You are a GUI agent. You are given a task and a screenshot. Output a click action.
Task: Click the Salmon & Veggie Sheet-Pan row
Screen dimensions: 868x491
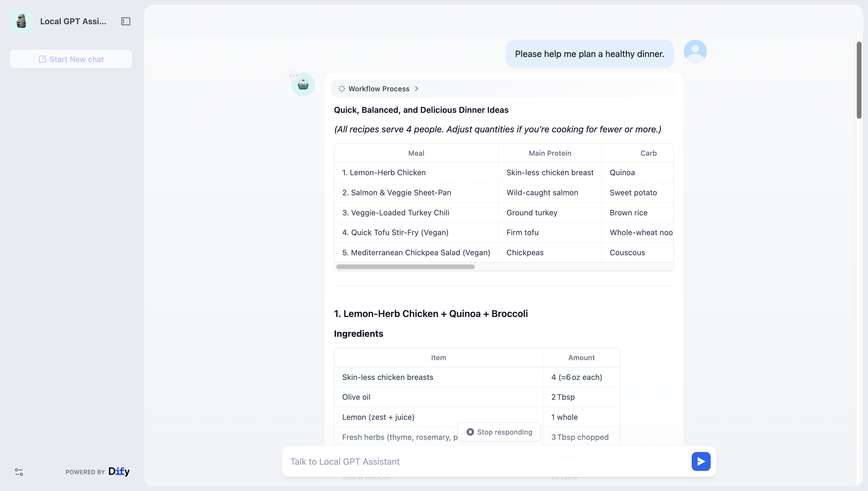(397, 193)
